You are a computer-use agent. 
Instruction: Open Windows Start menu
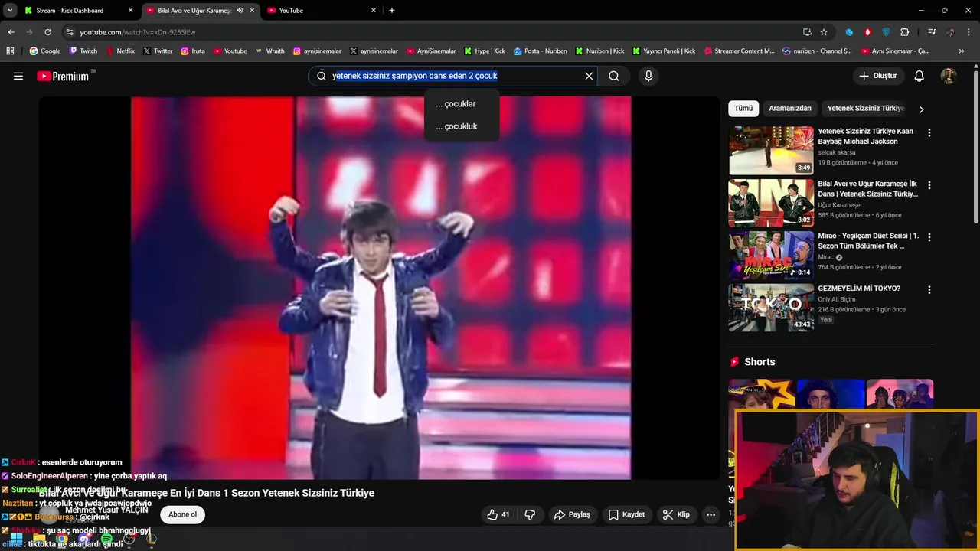16,540
